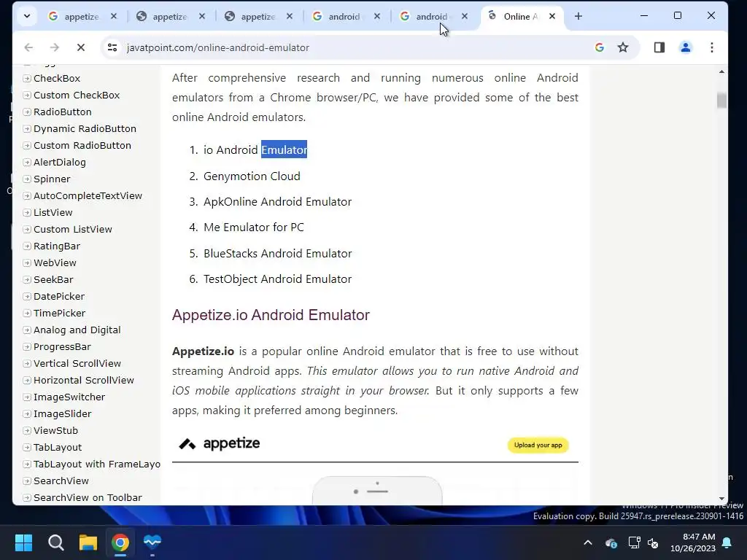Click the scrollbar down arrow

click(721, 499)
